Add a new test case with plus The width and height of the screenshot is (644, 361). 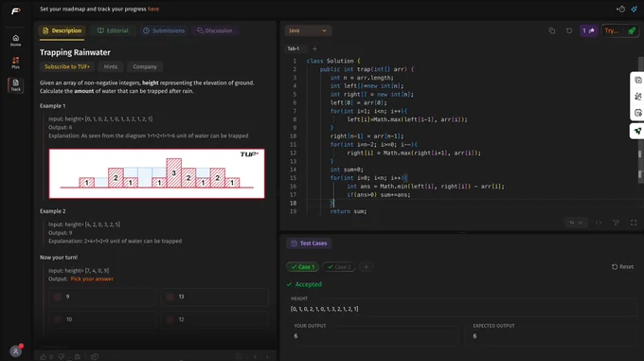[x=366, y=267]
